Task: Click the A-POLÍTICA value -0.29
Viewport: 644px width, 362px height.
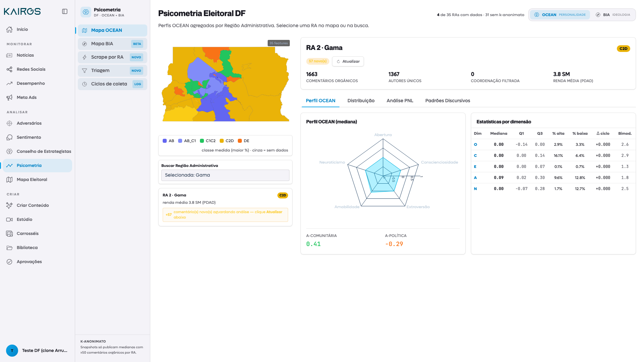Action: tap(394, 244)
